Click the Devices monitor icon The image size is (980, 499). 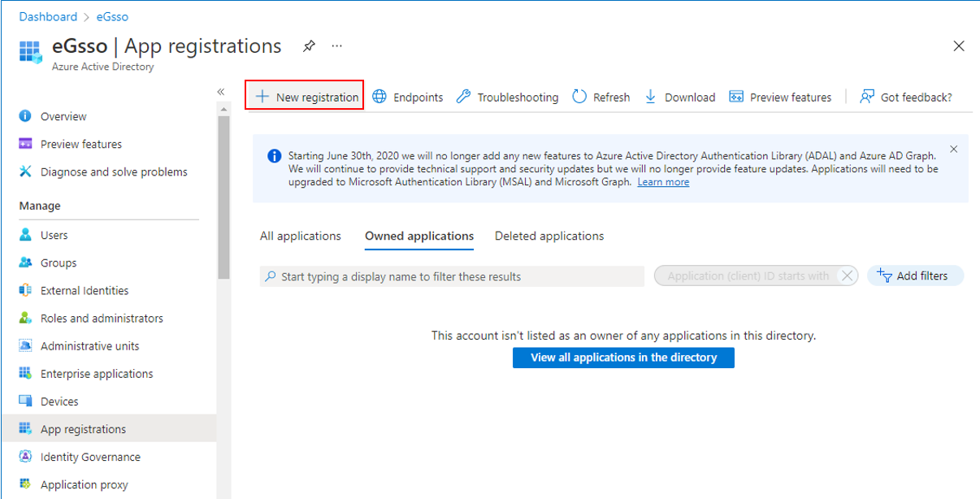[x=25, y=401]
